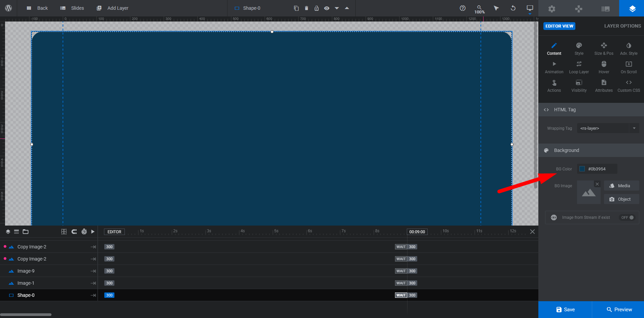The height and width of the screenshot is (318, 644).
Task: Open the Size & Pos settings
Action: (x=604, y=49)
